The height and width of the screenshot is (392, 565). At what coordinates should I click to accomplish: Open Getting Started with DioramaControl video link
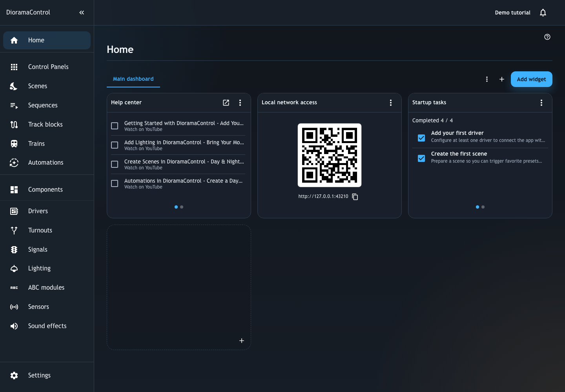point(184,126)
